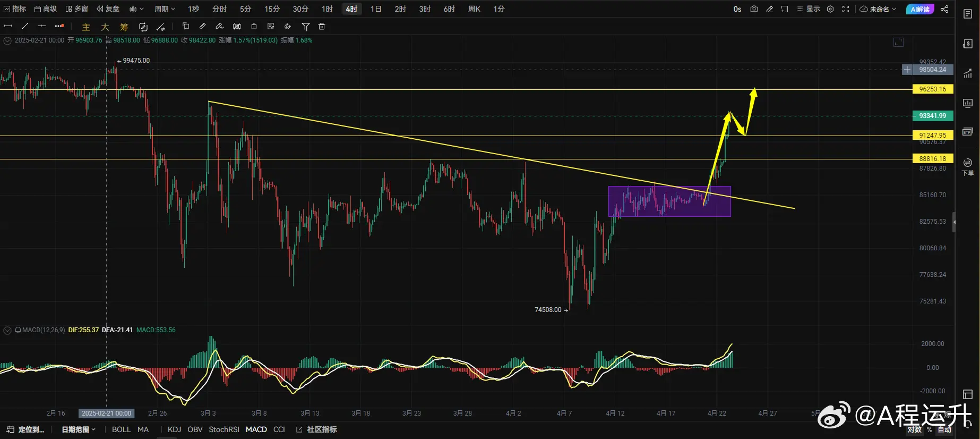Click the AI解读 button
Image resolution: width=980 pixels, height=439 pixels.
pos(920,9)
